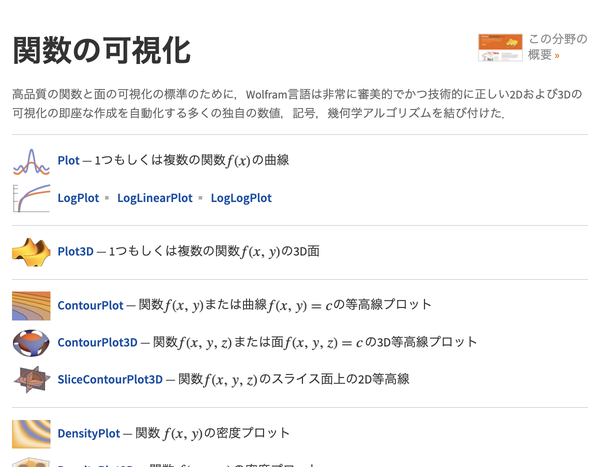Click the orange arrows after 概要
Viewport: 600px width, 467px height.
[557, 56]
